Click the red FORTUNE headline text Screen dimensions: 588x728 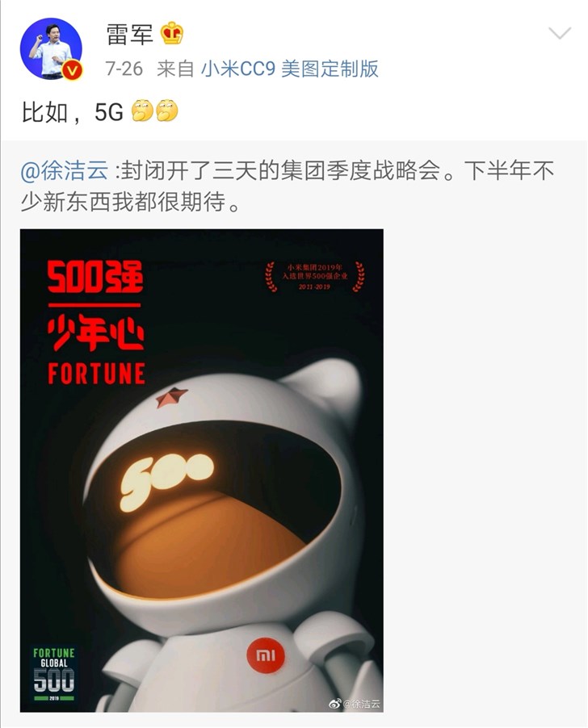pyautogui.click(x=97, y=374)
